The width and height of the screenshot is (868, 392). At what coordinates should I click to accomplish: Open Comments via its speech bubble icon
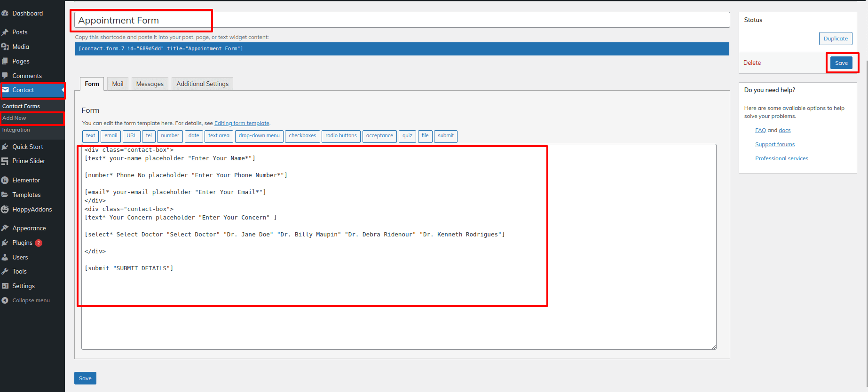pos(5,76)
